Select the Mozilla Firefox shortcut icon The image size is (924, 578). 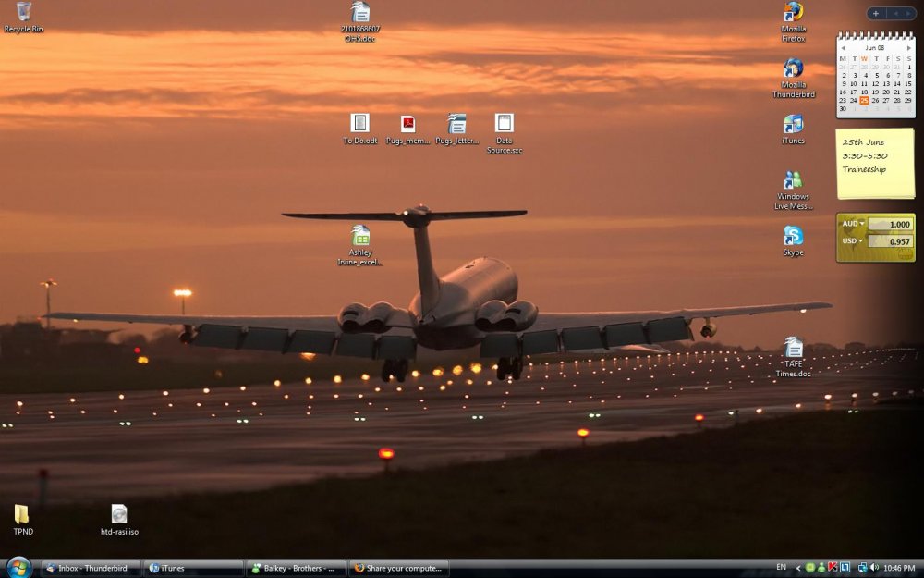pyautogui.click(x=793, y=13)
